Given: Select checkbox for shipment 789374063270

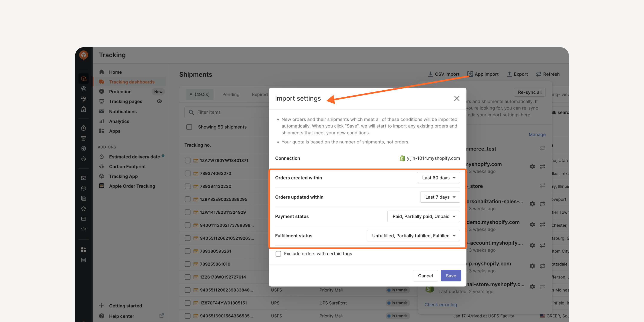Looking at the screenshot, I should tap(187, 173).
